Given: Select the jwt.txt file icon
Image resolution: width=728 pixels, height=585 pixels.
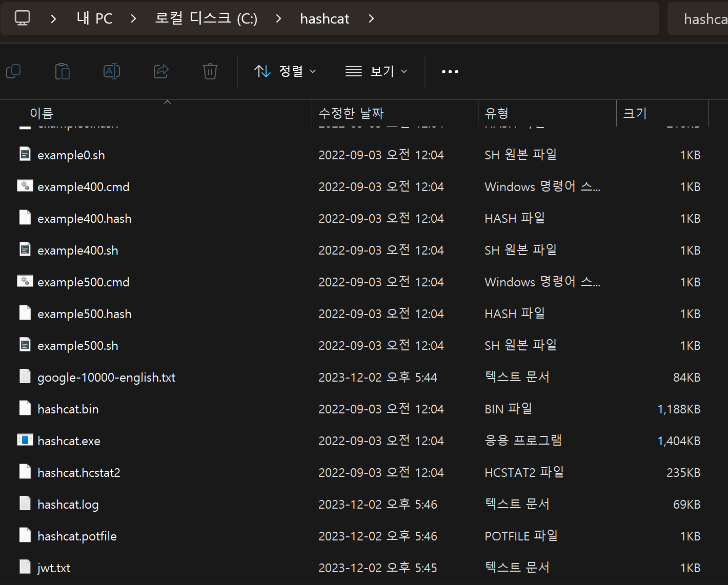Looking at the screenshot, I should [25, 567].
